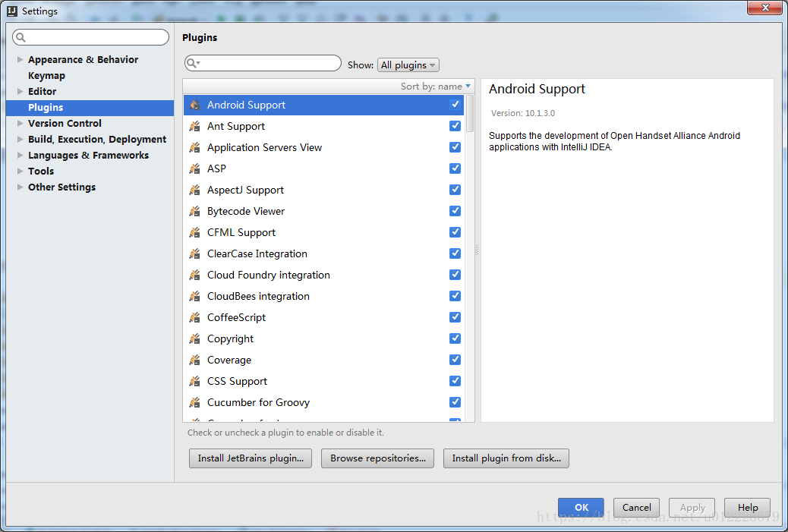This screenshot has width=788, height=532.
Task: Click the Cloud Foundry integration plugin icon
Action: click(x=194, y=275)
